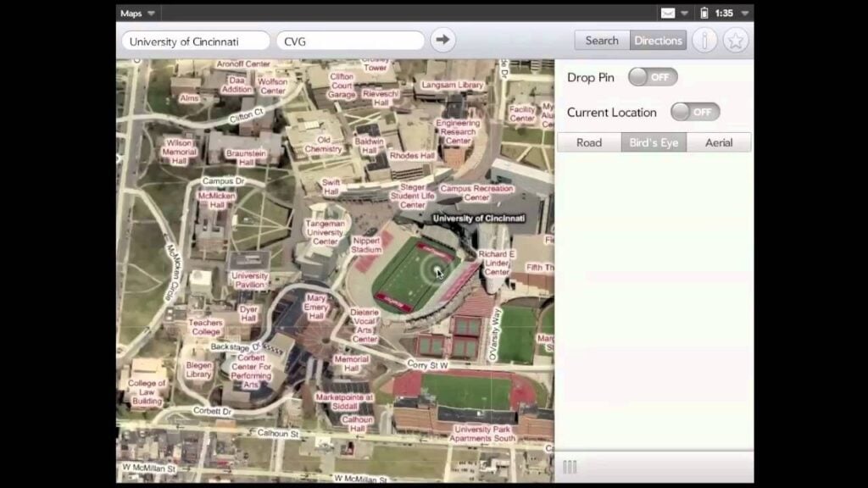Image resolution: width=868 pixels, height=488 pixels.
Task: Switch to Aerial map view
Action: pyautogui.click(x=719, y=142)
